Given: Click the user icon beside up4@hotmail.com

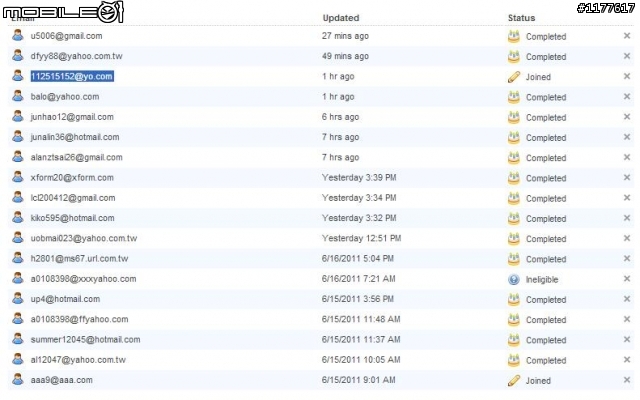Looking at the screenshot, I should [x=18, y=298].
